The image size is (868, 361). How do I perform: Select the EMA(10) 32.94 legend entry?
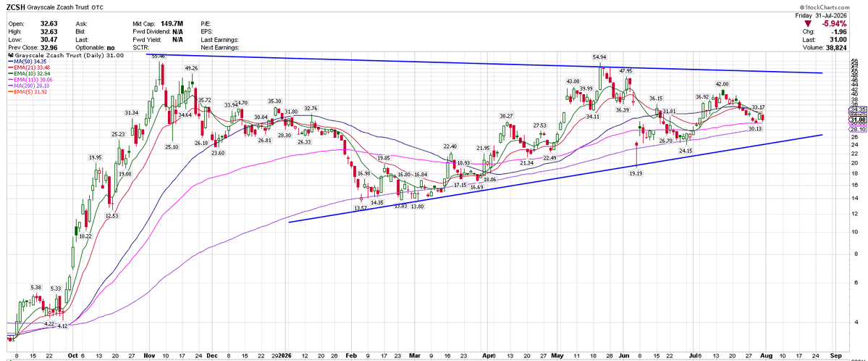click(30, 73)
